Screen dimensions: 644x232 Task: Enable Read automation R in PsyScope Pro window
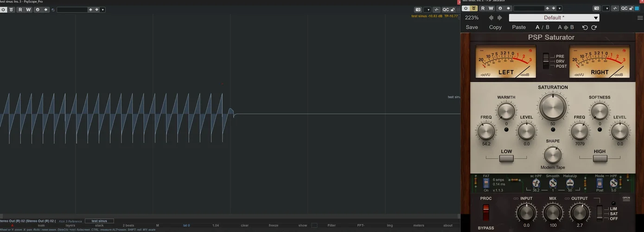(x=20, y=10)
